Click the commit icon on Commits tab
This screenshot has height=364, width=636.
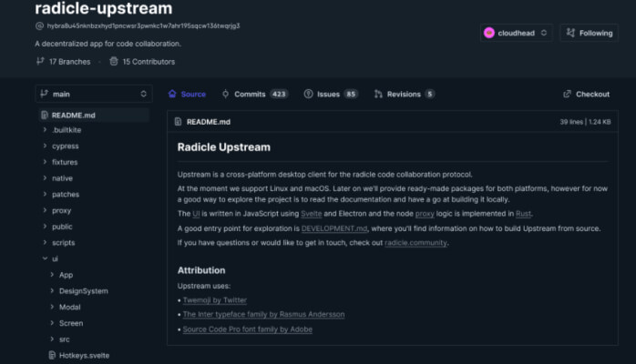coord(226,94)
